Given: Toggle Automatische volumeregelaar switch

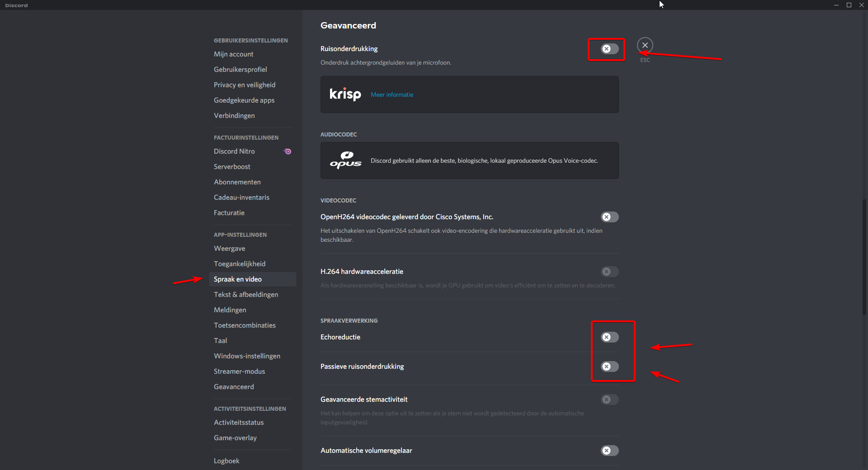Looking at the screenshot, I should click(x=609, y=451).
